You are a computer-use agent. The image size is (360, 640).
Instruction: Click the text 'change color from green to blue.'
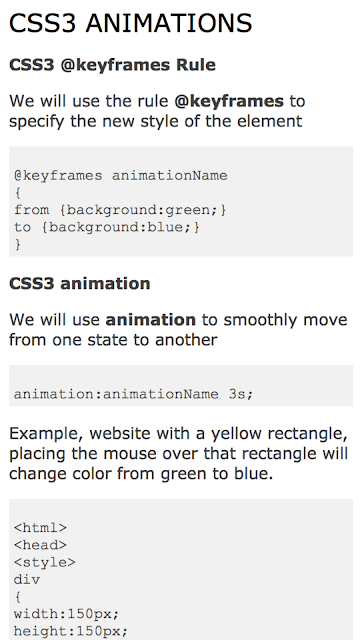(x=141, y=474)
